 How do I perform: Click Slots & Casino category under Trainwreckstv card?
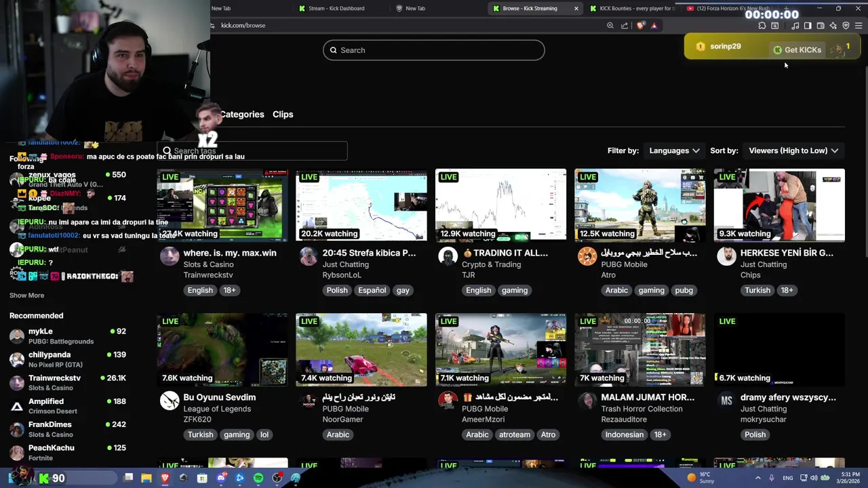pos(208,264)
